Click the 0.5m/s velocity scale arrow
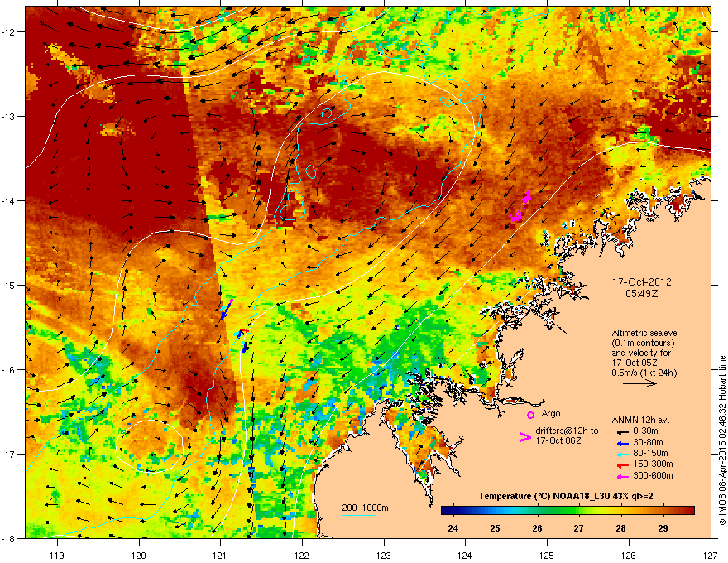The width and height of the screenshot is (728, 563). [640, 383]
